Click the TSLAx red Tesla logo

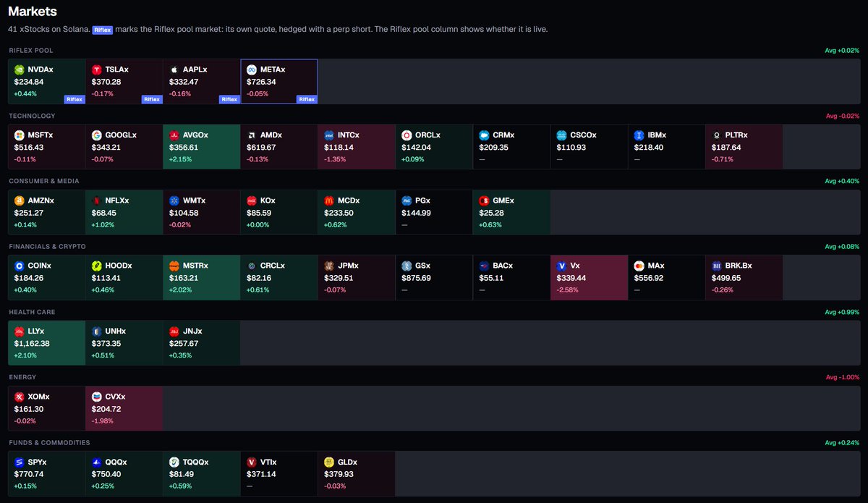96,69
